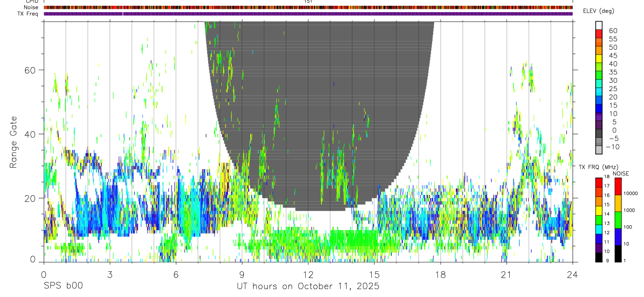This screenshot has height=297, width=644.
Task: Click the 6 hour tick label on the UT axis
Action: (176, 275)
